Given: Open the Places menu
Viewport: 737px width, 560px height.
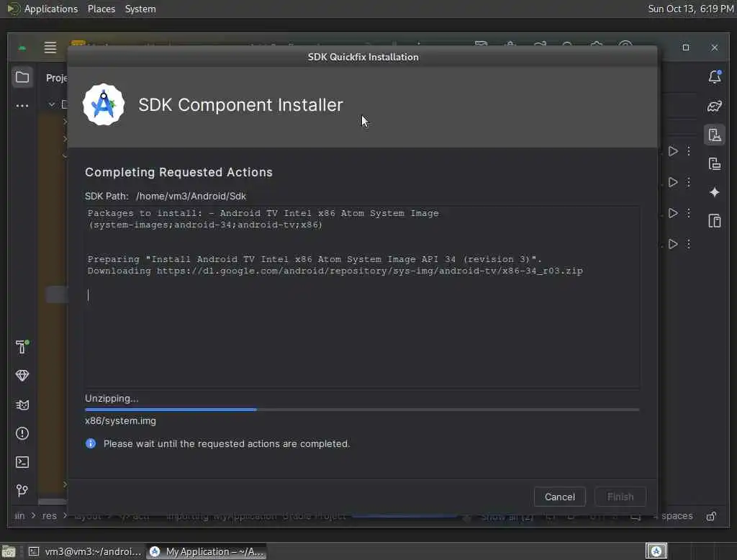Looking at the screenshot, I should (101, 9).
